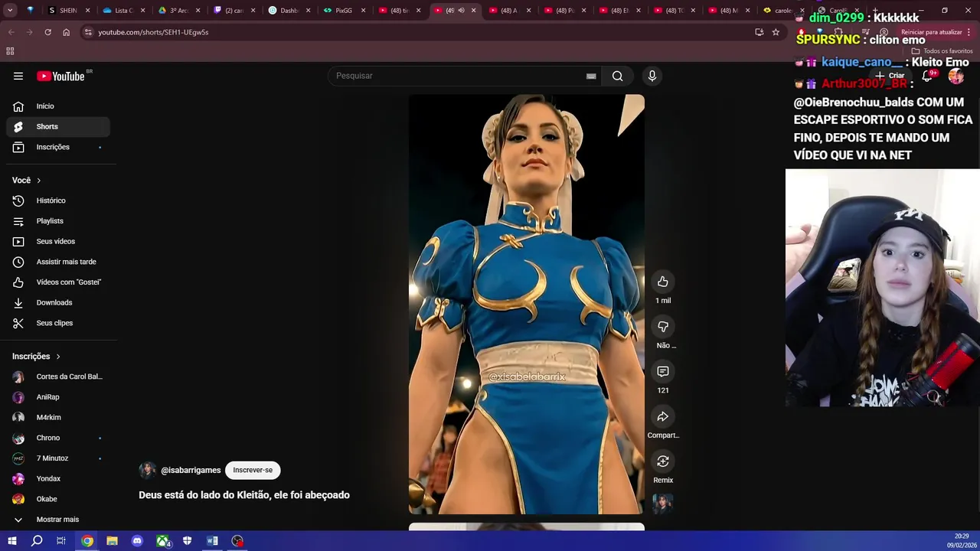Open the AniRap channel
This screenshot has height=551, width=980.
(58, 397)
